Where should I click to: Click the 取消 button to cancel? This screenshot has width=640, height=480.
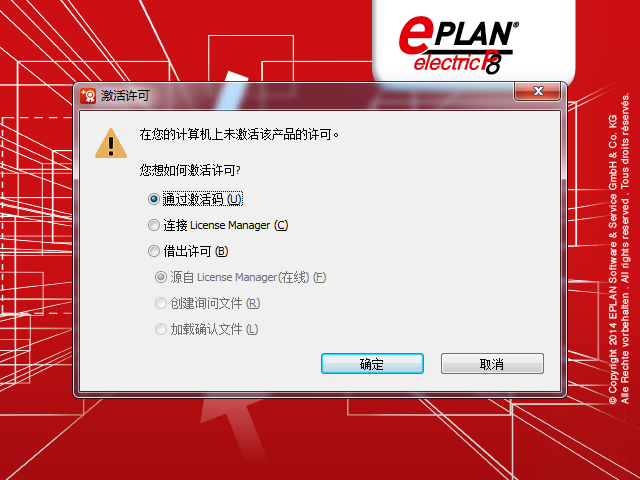tap(492, 364)
